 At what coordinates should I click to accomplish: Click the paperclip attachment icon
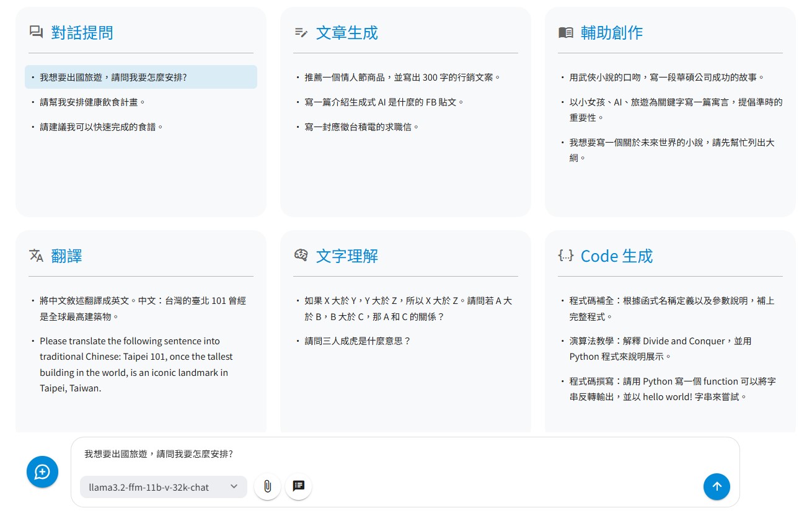(x=267, y=487)
